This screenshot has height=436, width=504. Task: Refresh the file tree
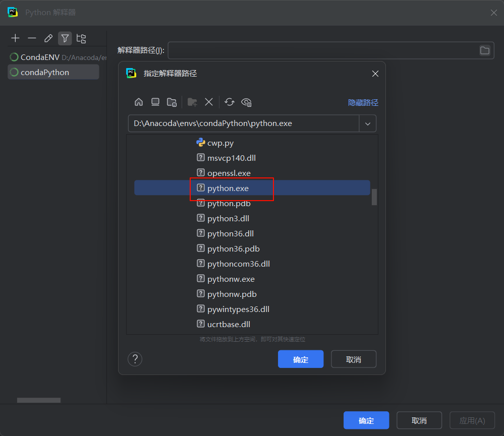point(230,102)
